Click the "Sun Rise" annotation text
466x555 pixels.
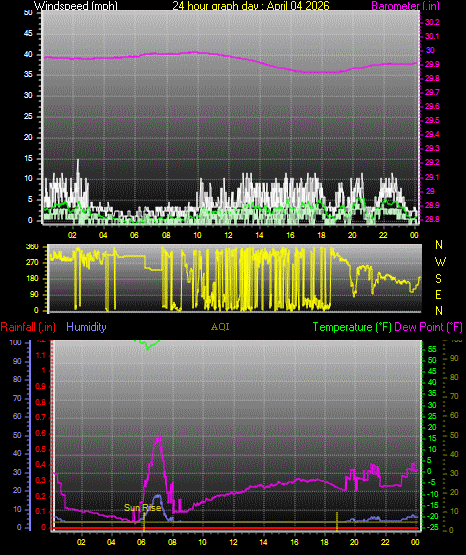click(143, 508)
